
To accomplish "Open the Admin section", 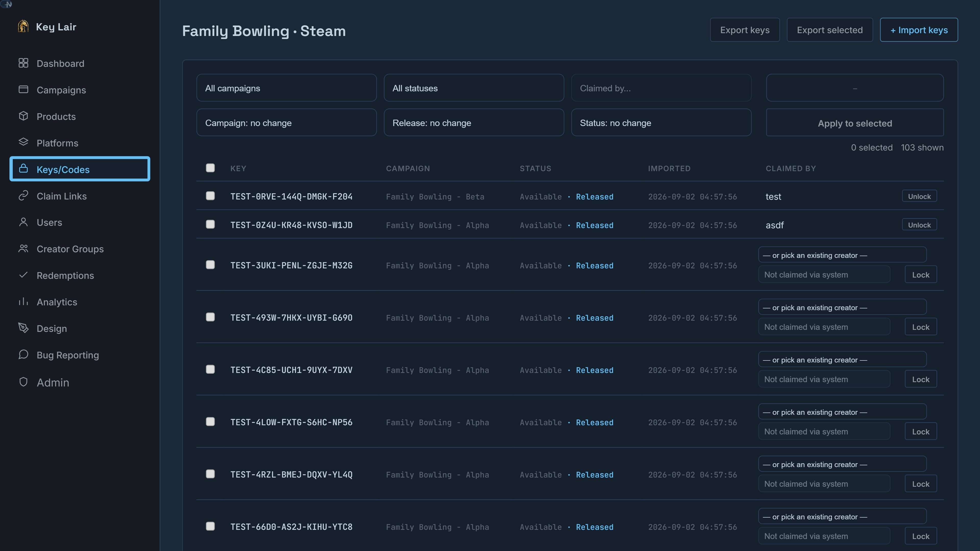I will pyautogui.click(x=80, y=382).
